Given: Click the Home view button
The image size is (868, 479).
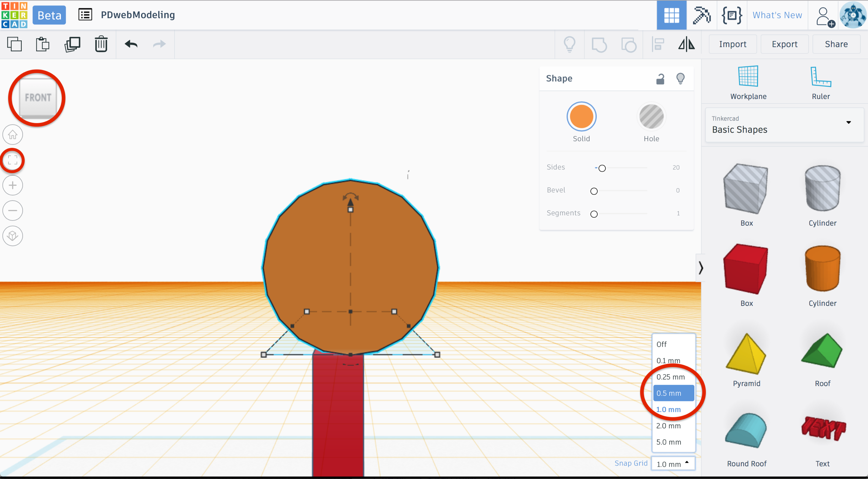Looking at the screenshot, I should coord(13,135).
